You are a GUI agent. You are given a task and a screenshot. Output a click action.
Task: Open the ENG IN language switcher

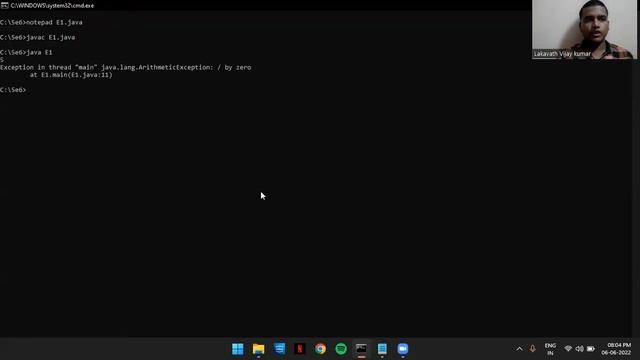[550, 349]
